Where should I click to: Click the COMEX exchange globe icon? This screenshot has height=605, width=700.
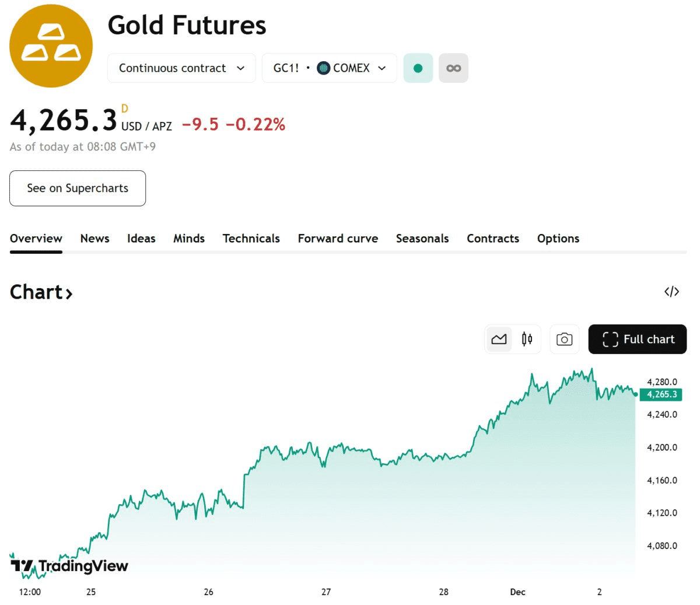tap(323, 68)
